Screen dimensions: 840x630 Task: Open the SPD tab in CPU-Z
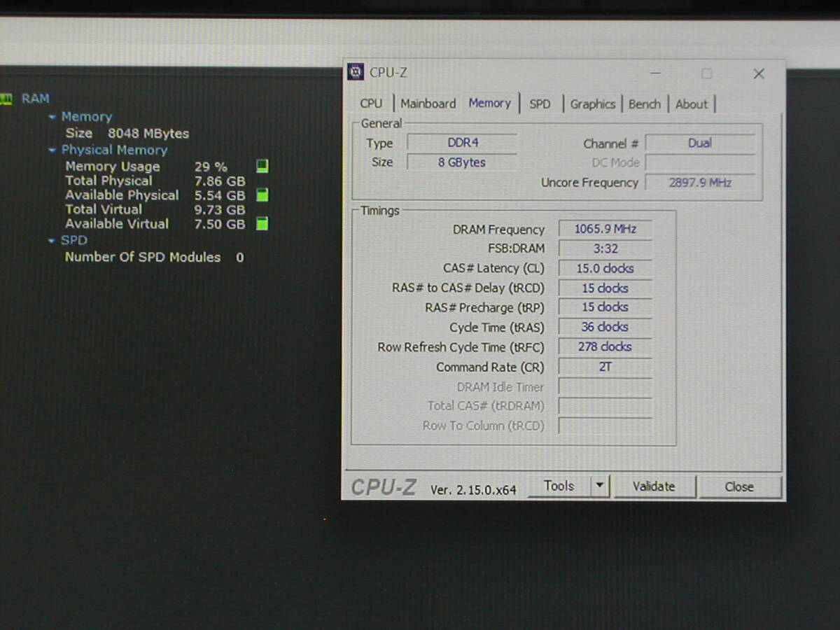tap(540, 104)
